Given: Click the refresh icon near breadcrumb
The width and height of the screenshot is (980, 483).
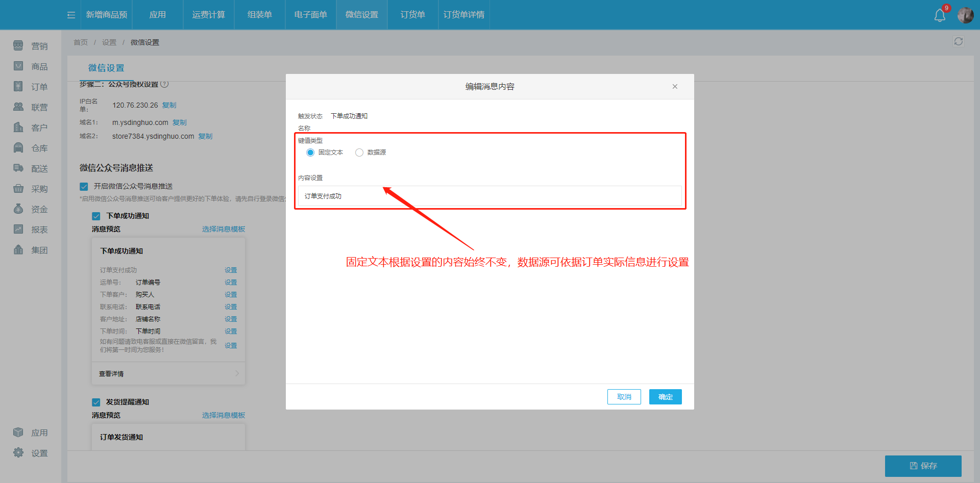Looking at the screenshot, I should tap(958, 41).
